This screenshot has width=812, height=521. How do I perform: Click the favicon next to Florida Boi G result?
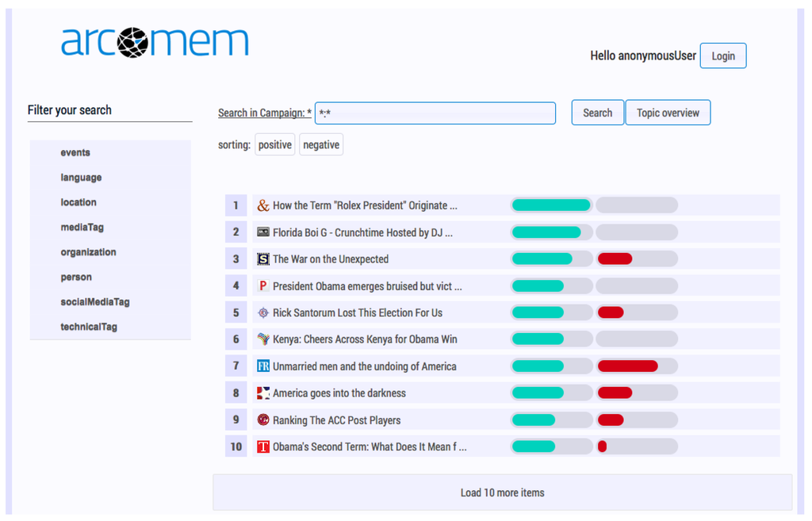(263, 232)
